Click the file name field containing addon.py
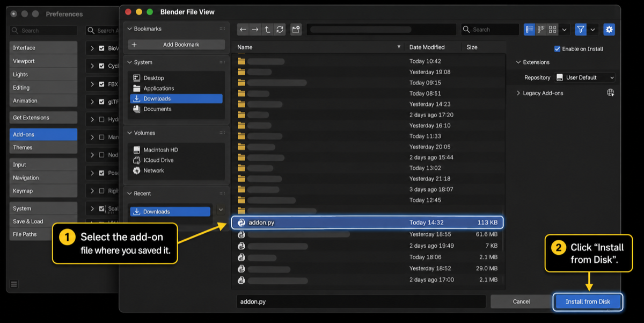 pyautogui.click(x=361, y=302)
